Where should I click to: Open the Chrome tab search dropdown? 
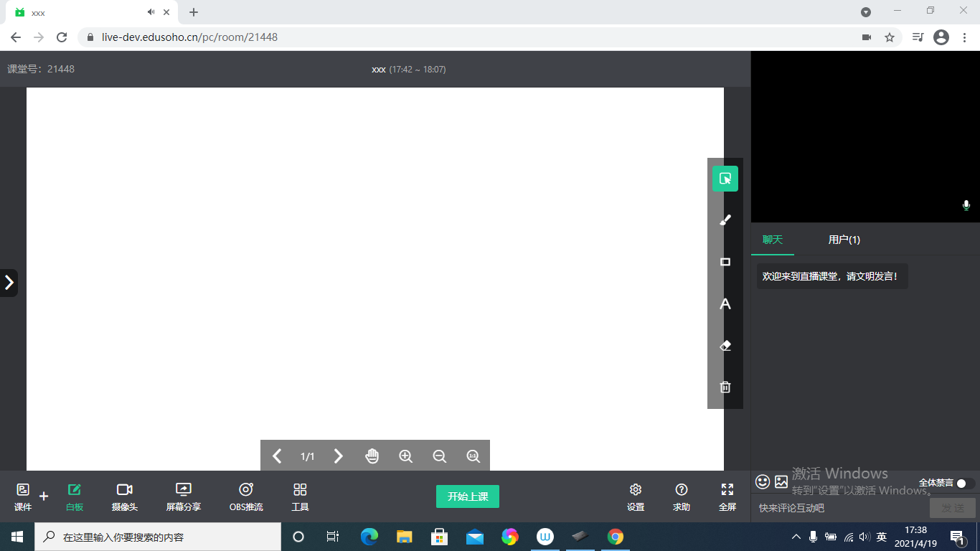click(x=866, y=12)
